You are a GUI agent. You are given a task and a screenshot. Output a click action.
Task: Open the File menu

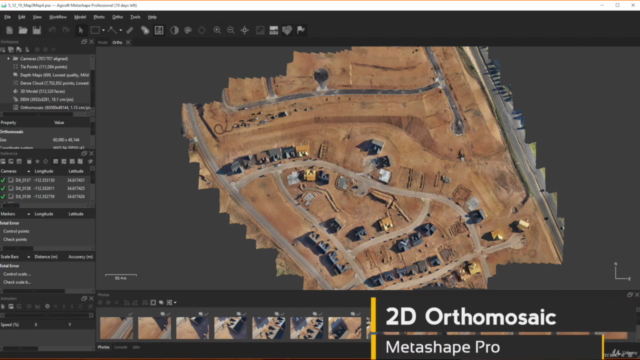tap(7, 17)
